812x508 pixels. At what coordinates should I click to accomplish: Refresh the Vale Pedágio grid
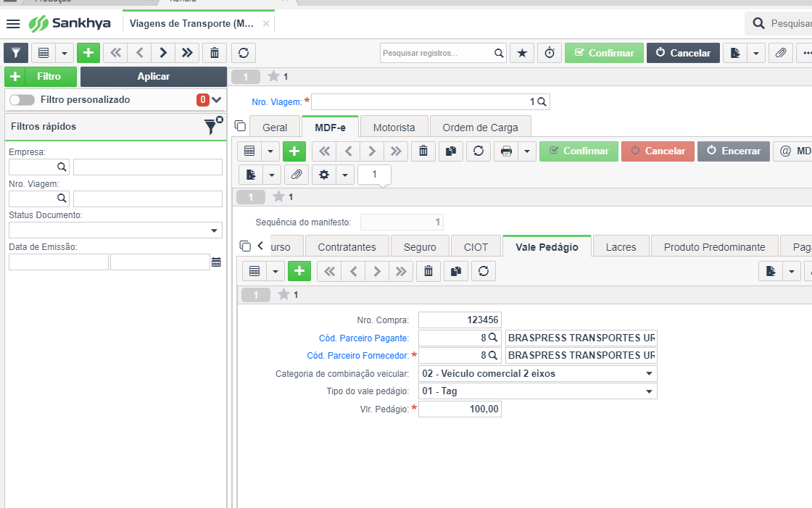pos(483,271)
